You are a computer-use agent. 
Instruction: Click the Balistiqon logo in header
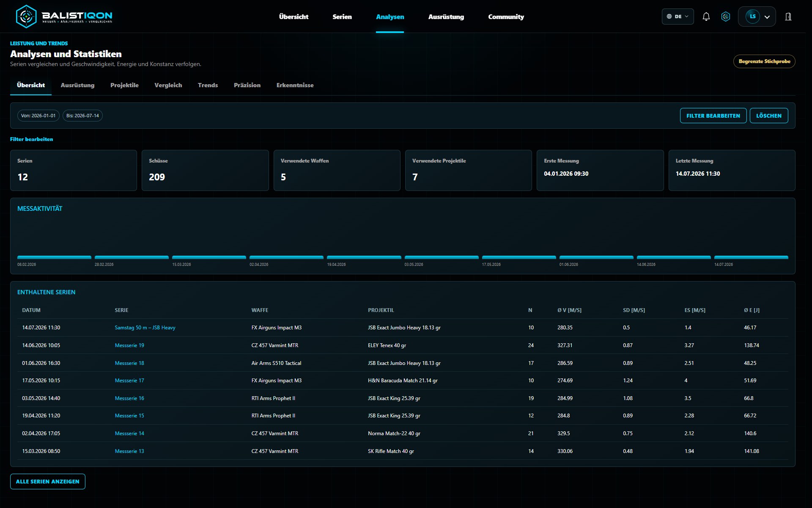(x=64, y=17)
